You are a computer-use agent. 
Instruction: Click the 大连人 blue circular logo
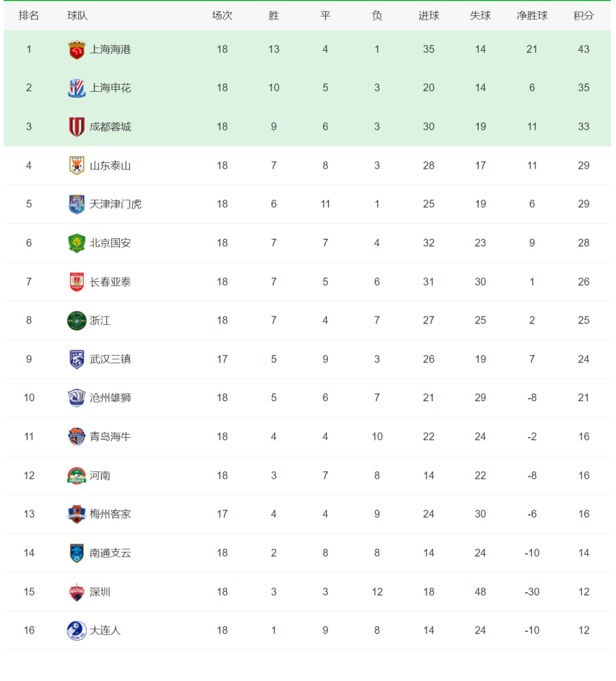(x=77, y=631)
